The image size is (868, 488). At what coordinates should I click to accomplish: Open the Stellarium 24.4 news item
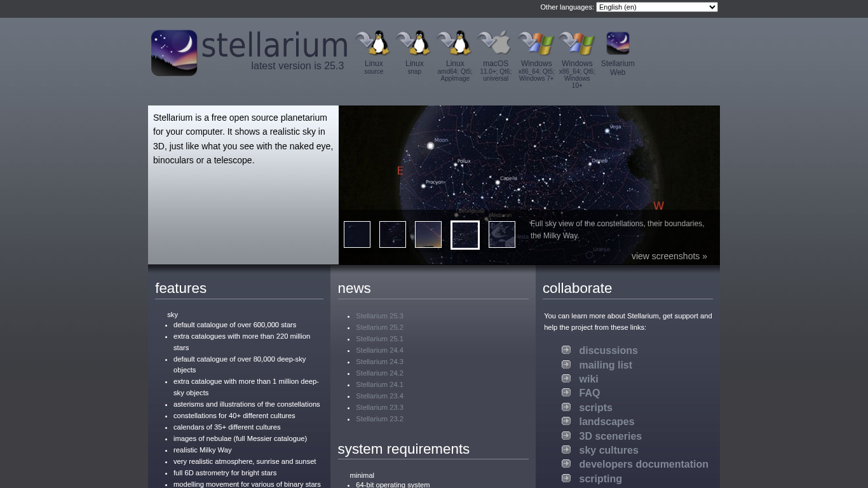point(379,350)
